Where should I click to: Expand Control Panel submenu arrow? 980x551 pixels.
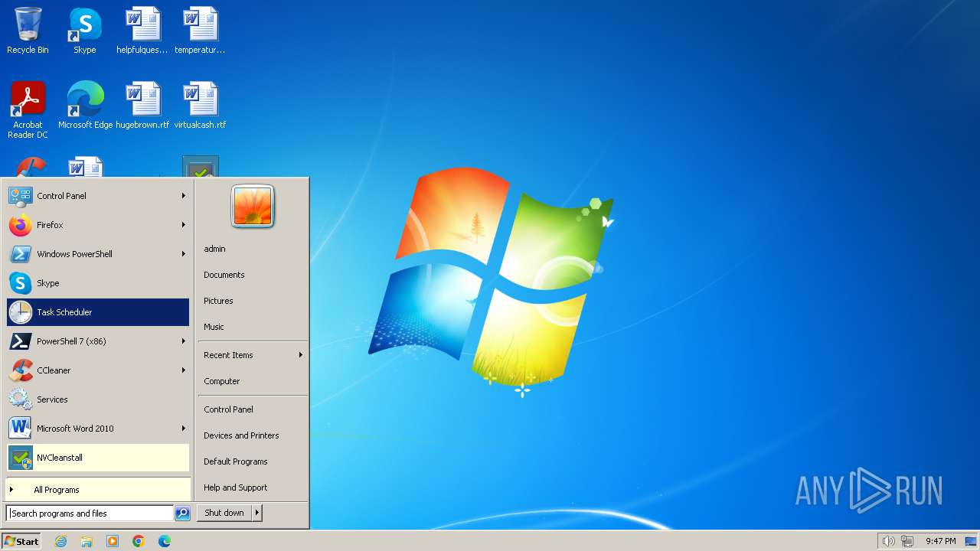coord(184,196)
